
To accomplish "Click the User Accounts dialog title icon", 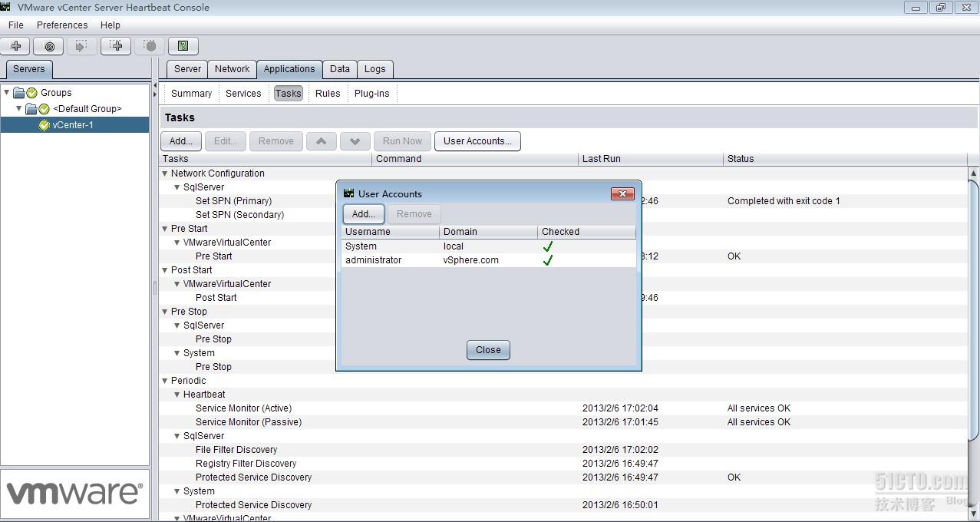I will tap(348, 193).
